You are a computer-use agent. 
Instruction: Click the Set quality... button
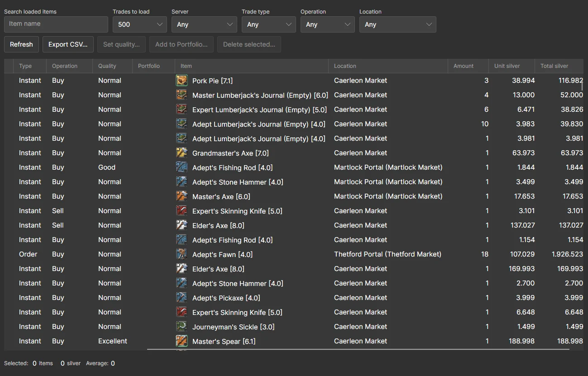point(121,44)
